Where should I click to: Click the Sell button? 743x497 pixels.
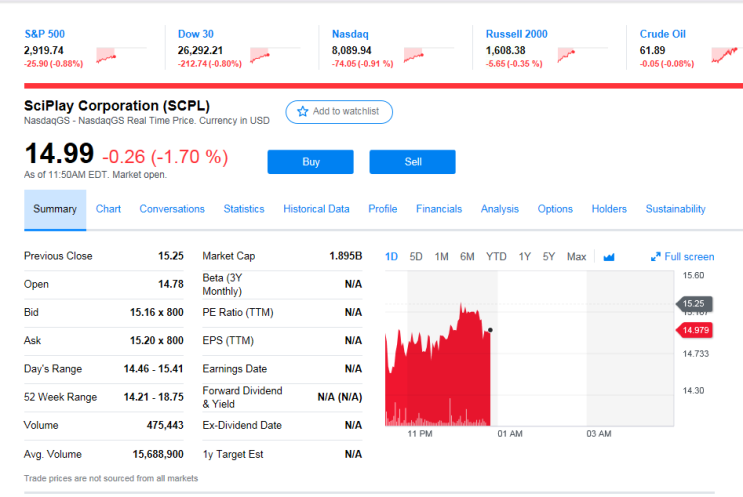[412, 162]
